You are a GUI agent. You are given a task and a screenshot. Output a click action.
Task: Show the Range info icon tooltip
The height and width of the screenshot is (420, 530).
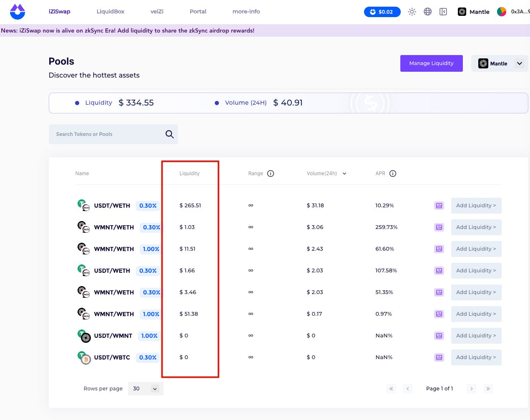pyautogui.click(x=271, y=174)
